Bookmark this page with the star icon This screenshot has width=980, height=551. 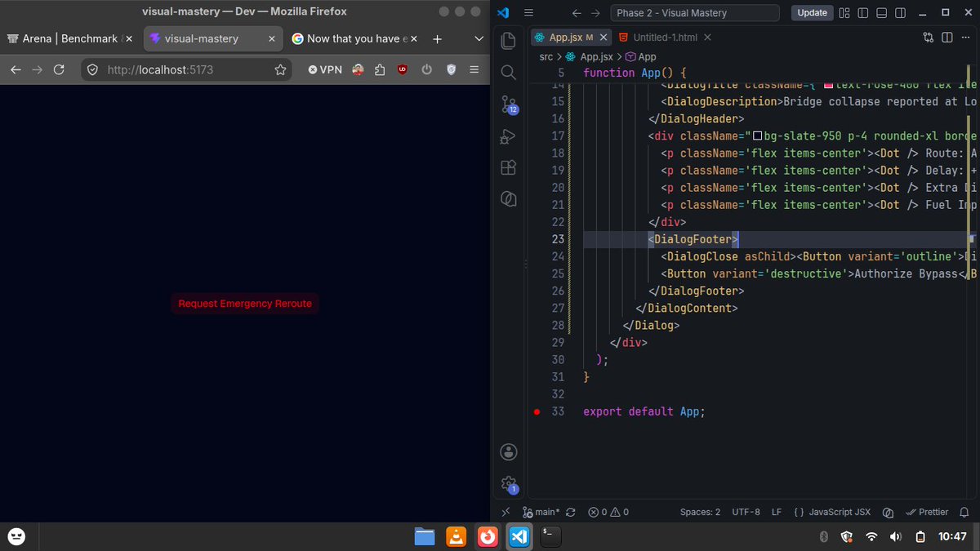click(x=280, y=70)
